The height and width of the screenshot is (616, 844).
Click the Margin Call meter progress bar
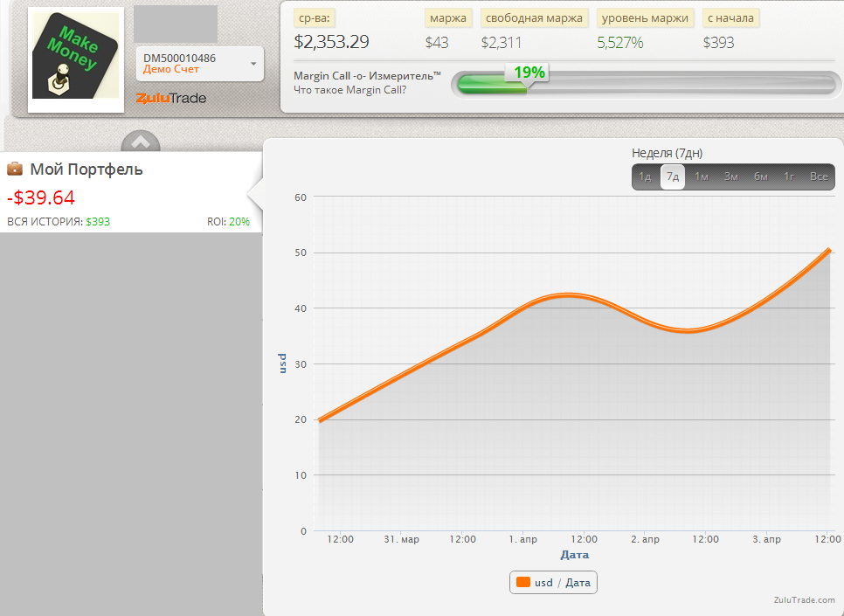coord(646,85)
